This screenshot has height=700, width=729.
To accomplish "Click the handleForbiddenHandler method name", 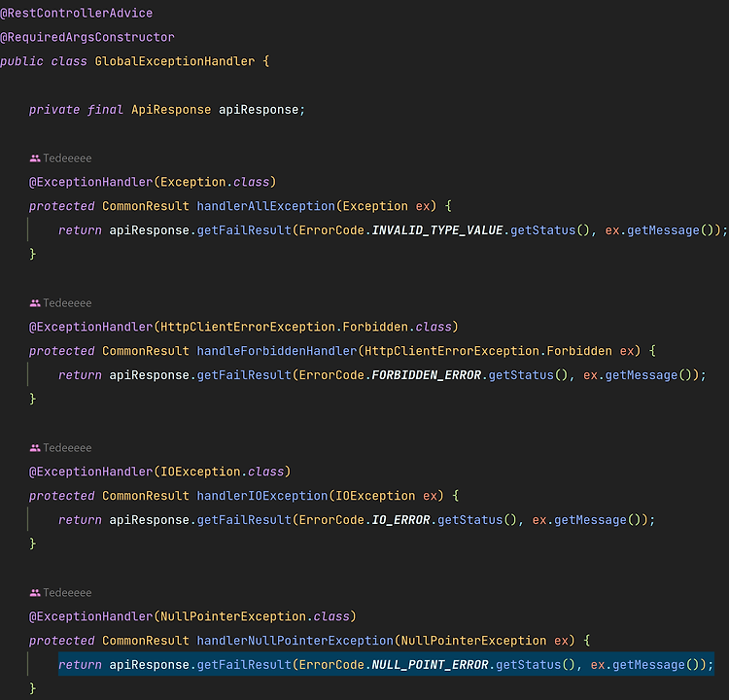I will pyautogui.click(x=277, y=351).
